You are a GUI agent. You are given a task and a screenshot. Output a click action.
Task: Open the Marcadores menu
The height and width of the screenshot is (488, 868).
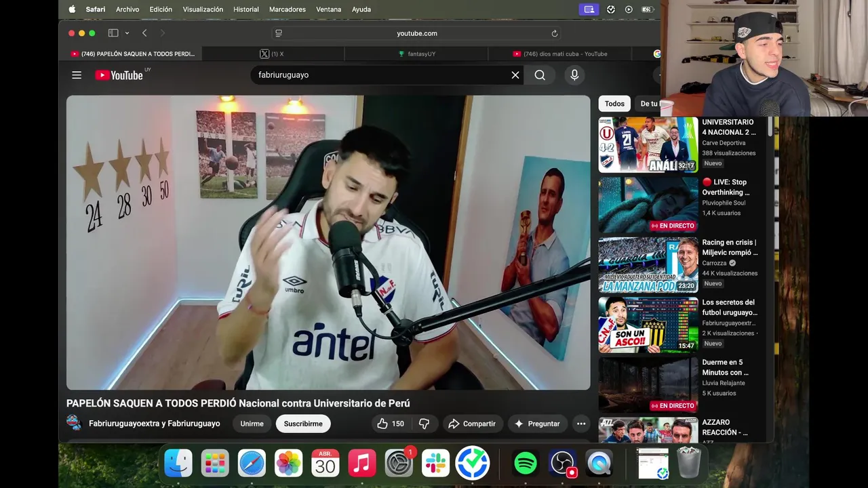(x=288, y=9)
